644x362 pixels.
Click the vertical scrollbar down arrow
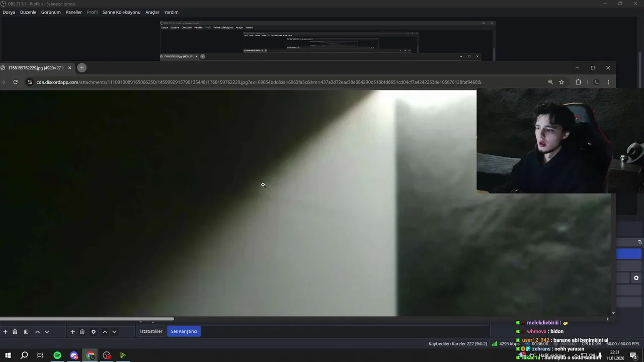coord(613,313)
